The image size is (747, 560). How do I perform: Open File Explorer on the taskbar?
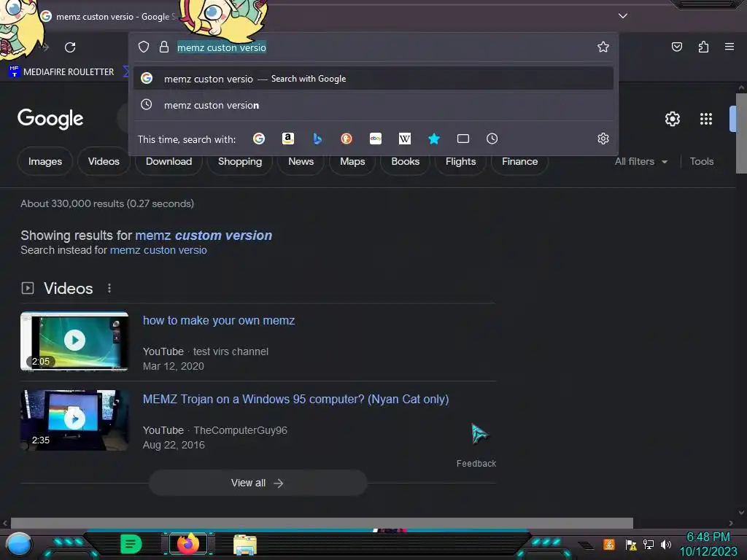(245, 544)
